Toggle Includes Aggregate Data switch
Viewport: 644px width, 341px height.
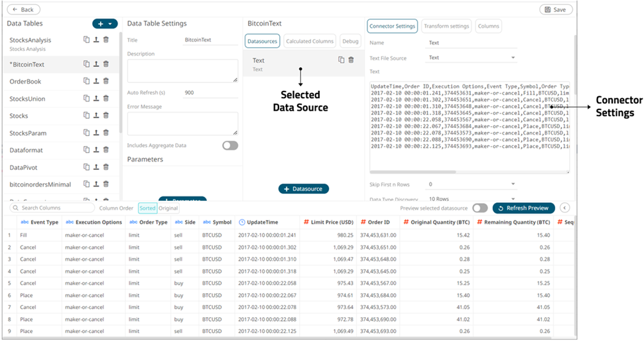point(229,145)
